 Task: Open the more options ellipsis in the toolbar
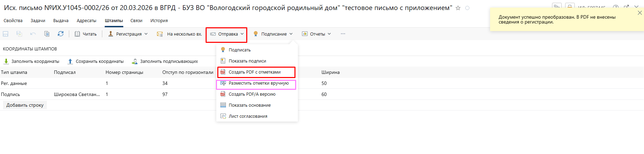click(x=343, y=34)
